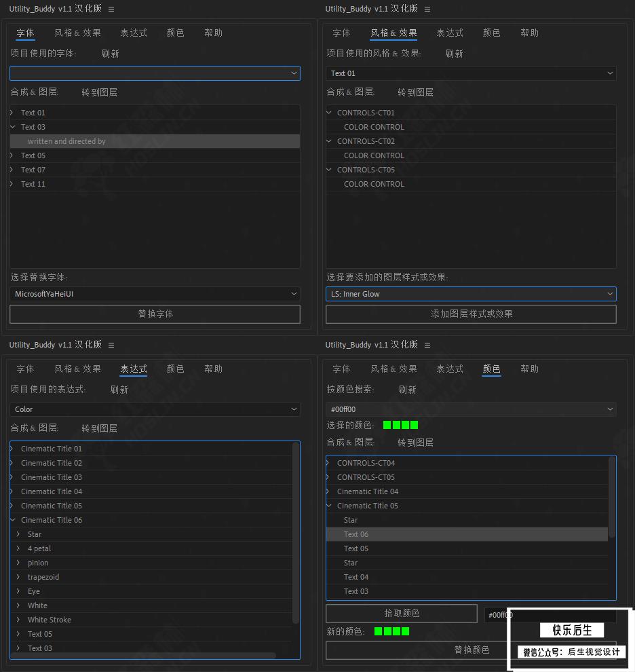Expand Text 11 in the fonts layer list
This screenshot has height=672, width=635.
pos(12,184)
